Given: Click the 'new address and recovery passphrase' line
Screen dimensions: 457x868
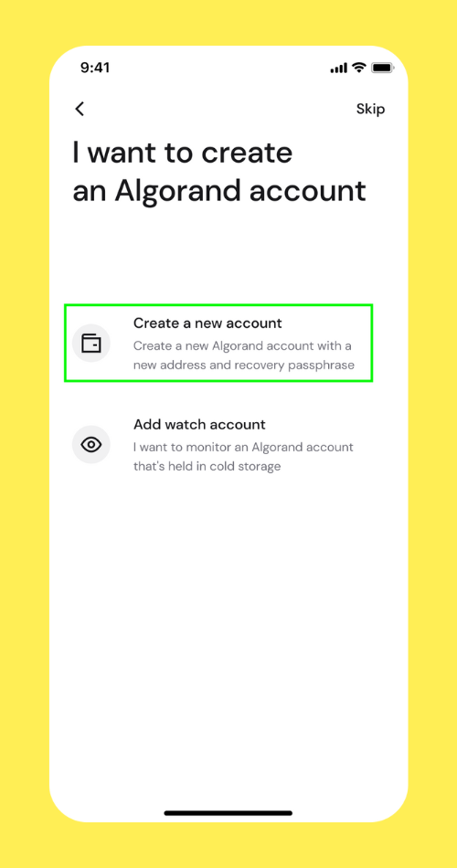Looking at the screenshot, I should pos(244,365).
